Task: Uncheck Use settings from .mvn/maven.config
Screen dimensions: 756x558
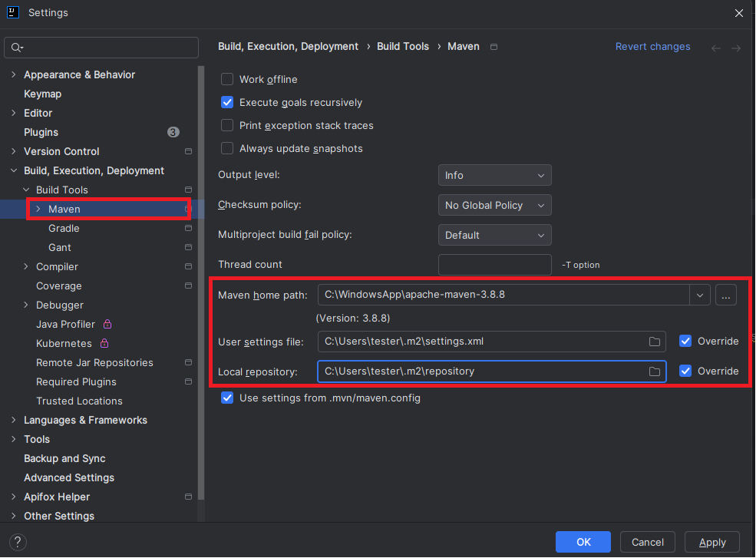Action: [x=227, y=398]
